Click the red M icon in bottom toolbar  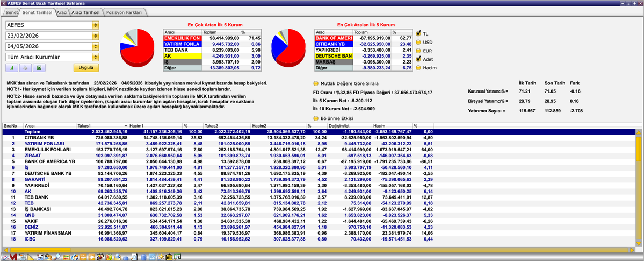[13, 257]
